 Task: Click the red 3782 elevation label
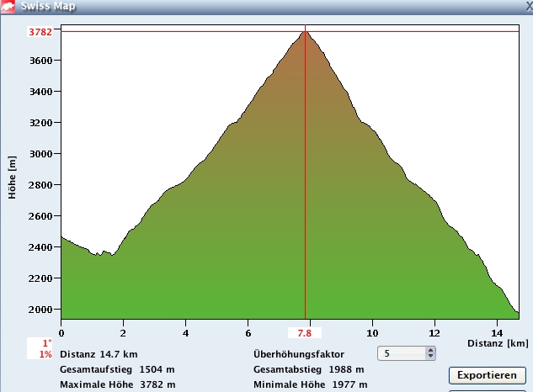click(40, 32)
